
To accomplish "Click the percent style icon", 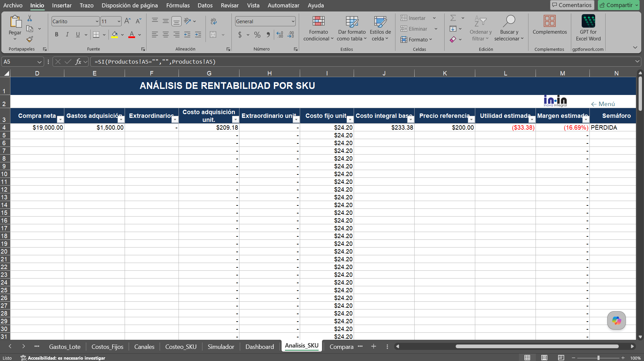I will point(257,35).
